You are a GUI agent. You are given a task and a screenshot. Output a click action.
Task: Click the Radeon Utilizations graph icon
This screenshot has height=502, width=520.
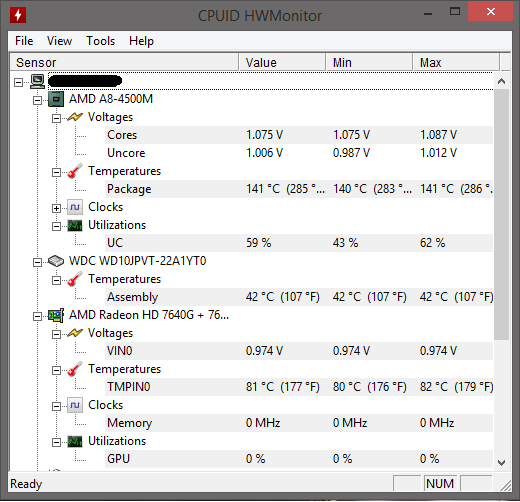(x=75, y=442)
